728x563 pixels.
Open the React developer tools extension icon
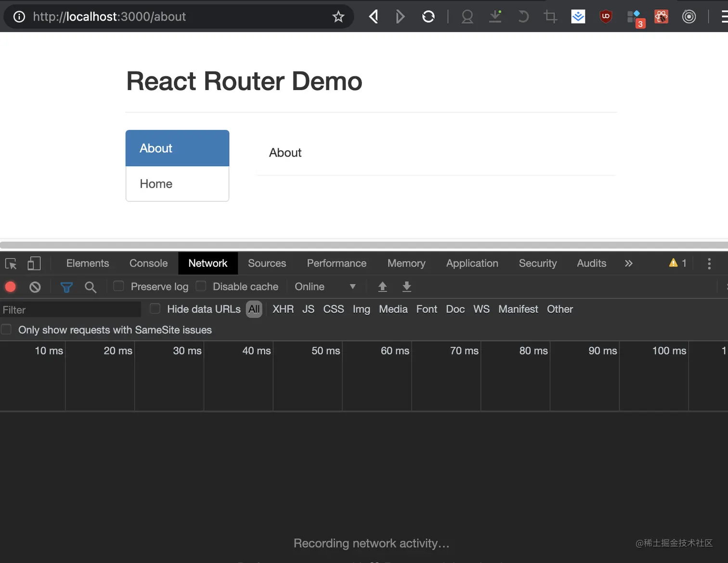click(x=662, y=17)
